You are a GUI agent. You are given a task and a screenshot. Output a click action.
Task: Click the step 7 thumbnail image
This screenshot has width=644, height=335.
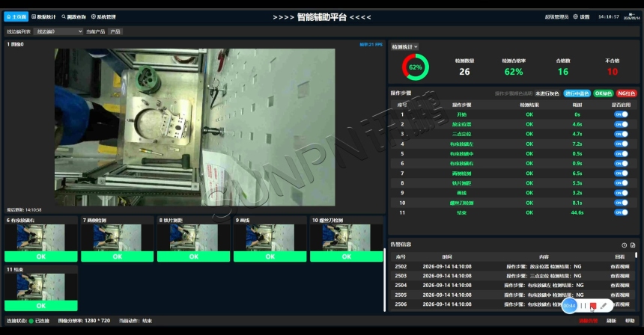pos(117,237)
